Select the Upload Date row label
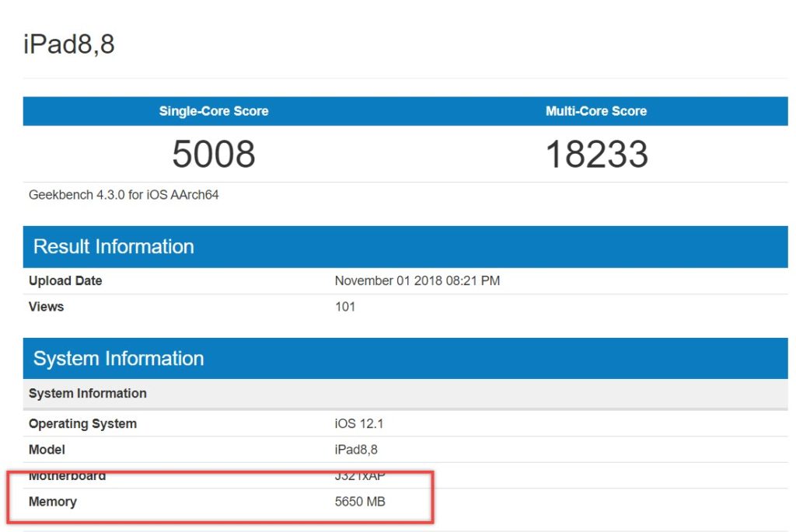Viewport: 796px width, 532px height. pyautogui.click(x=65, y=280)
